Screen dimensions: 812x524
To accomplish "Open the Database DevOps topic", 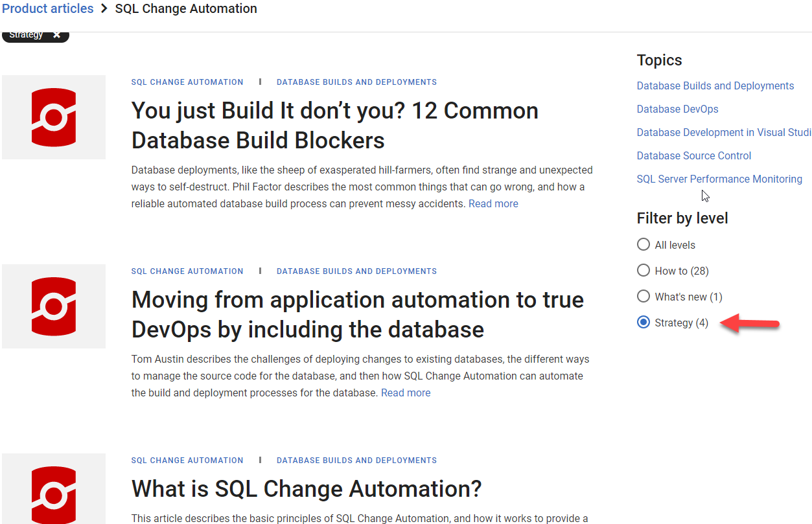I will (x=677, y=109).
